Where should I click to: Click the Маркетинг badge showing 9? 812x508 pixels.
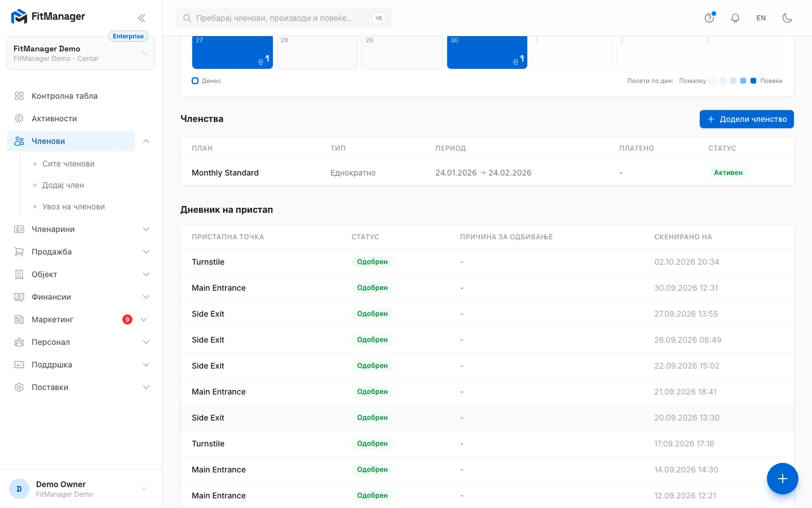127,319
